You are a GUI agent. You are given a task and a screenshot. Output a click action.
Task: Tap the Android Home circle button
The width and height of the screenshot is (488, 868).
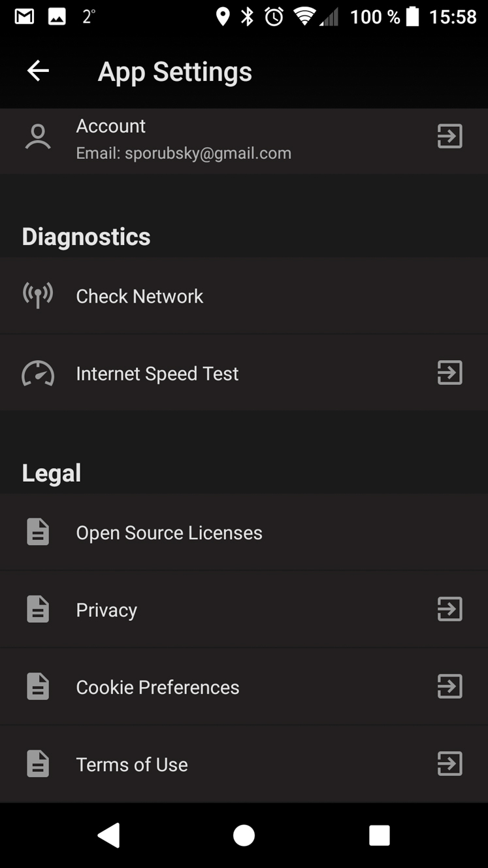point(244,835)
